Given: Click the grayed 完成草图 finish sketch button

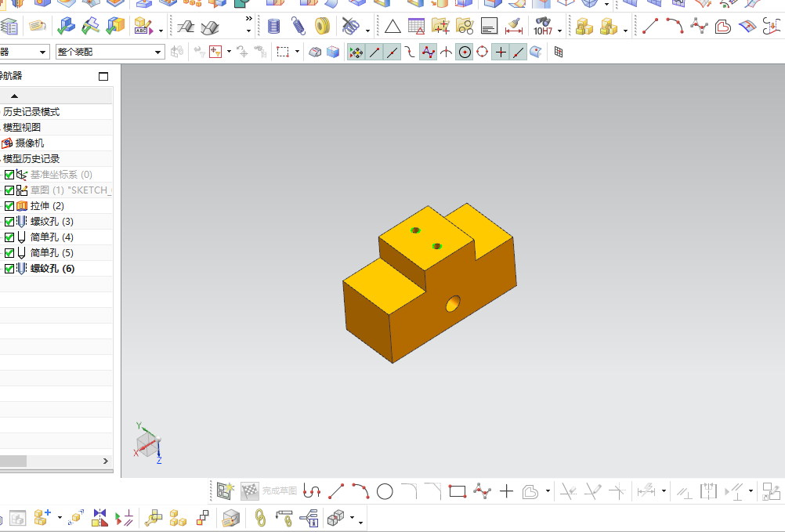Looking at the screenshot, I should (x=270, y=491).
